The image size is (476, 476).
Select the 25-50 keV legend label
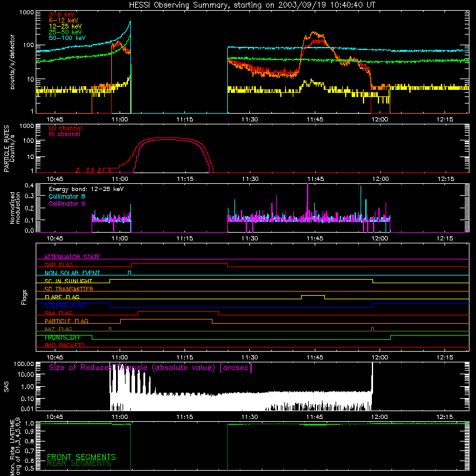65,32
